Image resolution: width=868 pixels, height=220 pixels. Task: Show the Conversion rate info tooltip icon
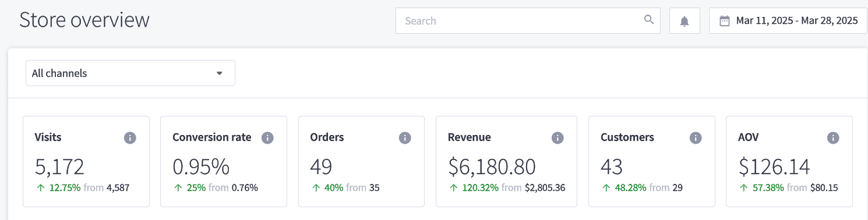[267, 138]
